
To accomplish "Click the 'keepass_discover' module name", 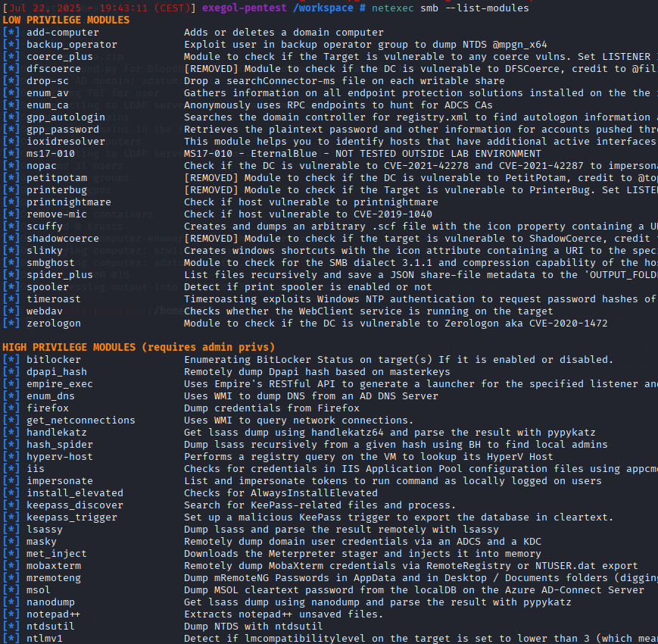I will point(75,505).
